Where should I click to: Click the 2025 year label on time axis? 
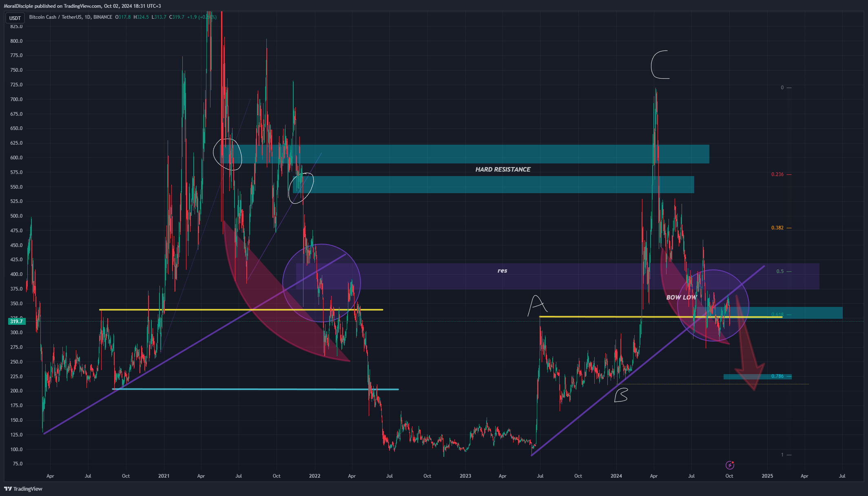767,476
